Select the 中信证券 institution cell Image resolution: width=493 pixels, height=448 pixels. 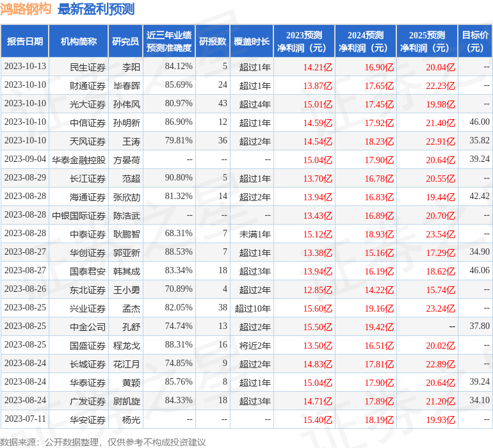pos(88,122)
